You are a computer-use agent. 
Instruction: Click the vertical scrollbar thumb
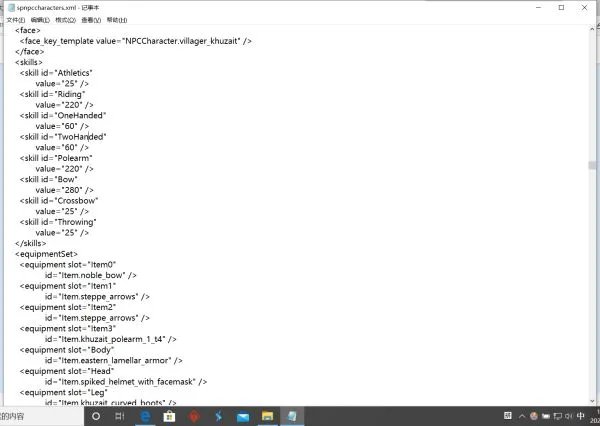(x=593, y=166)
